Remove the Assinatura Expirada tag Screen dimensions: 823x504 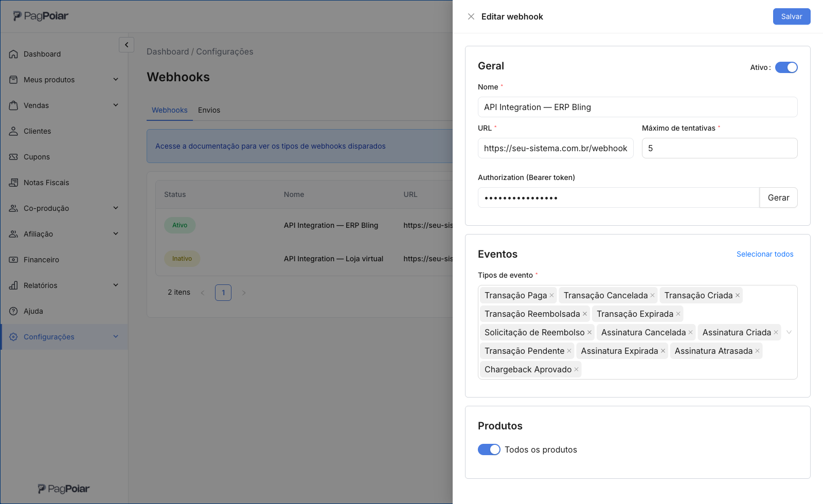click(663, 351)
